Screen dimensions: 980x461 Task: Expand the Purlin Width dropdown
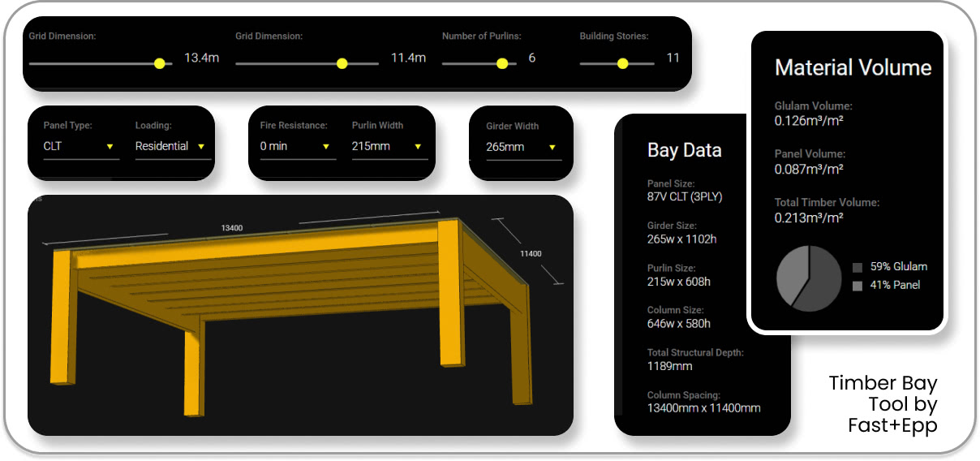point(389,147)
